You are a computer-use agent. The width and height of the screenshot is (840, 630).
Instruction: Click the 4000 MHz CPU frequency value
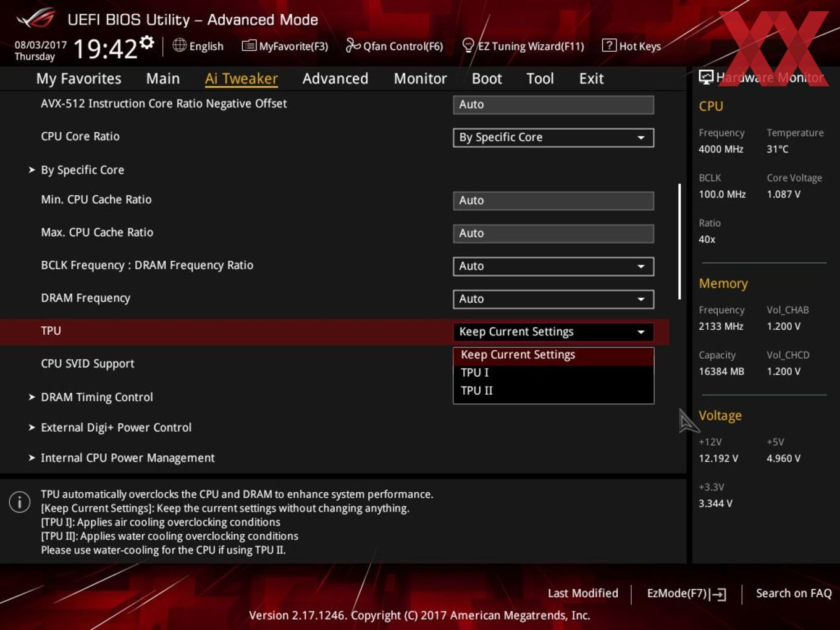tap(721, 149)
